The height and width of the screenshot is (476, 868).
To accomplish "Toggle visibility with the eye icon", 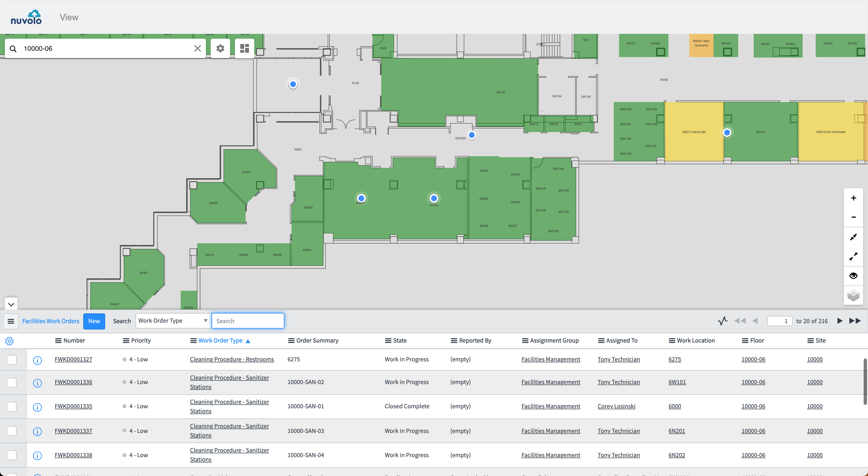I will point(853,276).
